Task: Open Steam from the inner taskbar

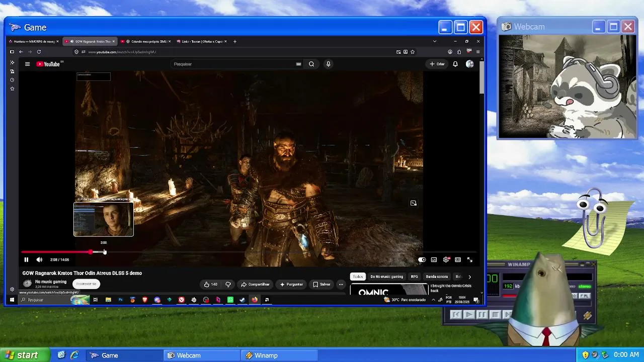Action: pyautogui.click(x=243, y=300)
